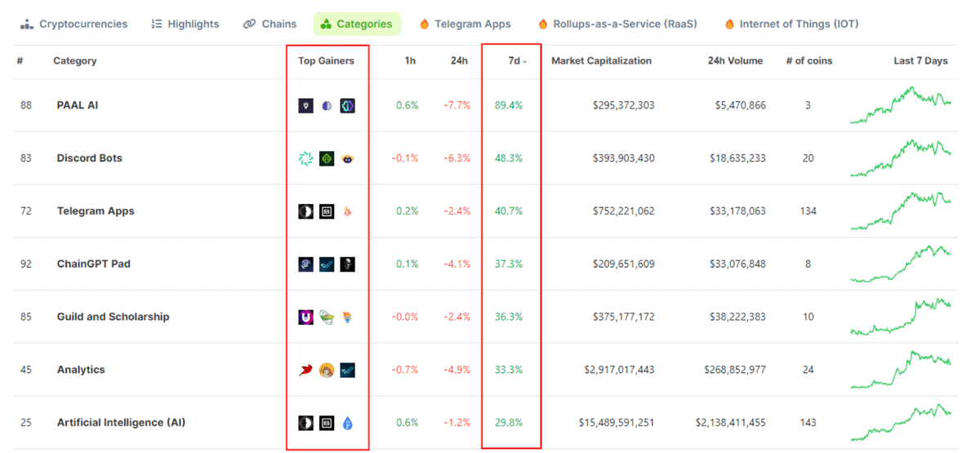This screenshot has height=453, width=980.
Task: Sort by the Category column header
Action: (75, 61)
